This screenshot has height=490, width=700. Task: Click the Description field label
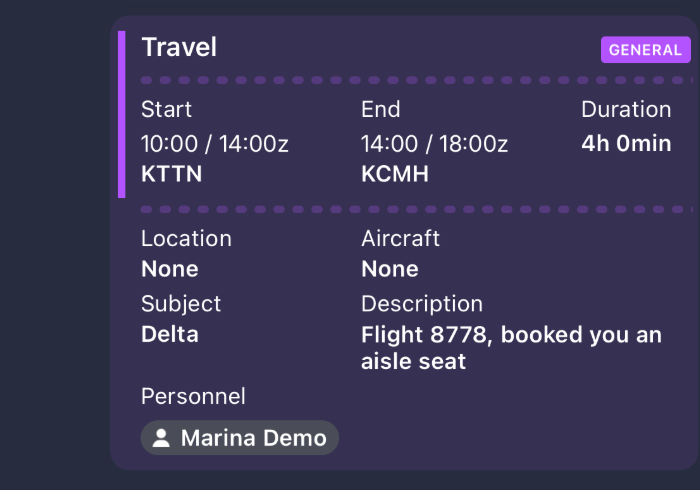click(x=422, y=303)
